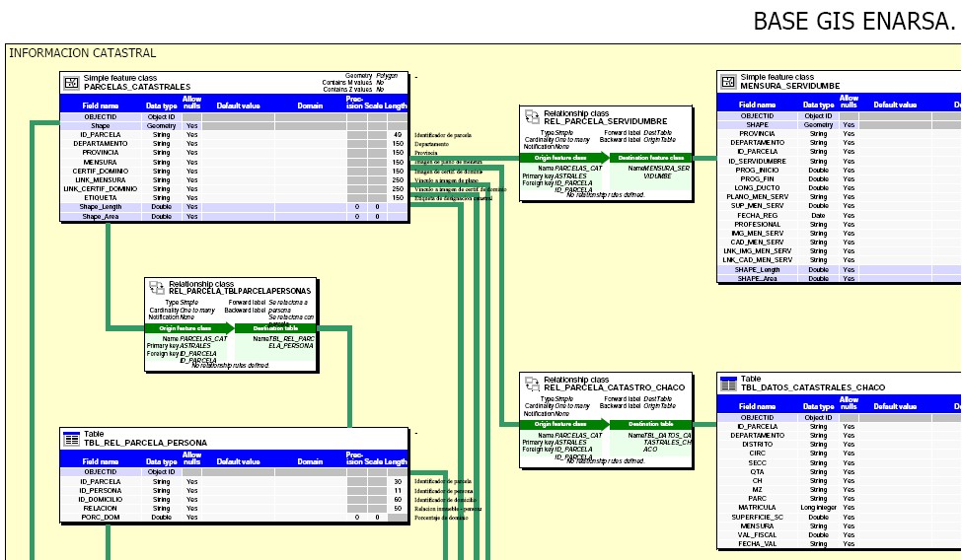
Task: Click Destination table header in REL_PARCELA_TBLPARCELAPERSONAS
Action: [275, 328]
